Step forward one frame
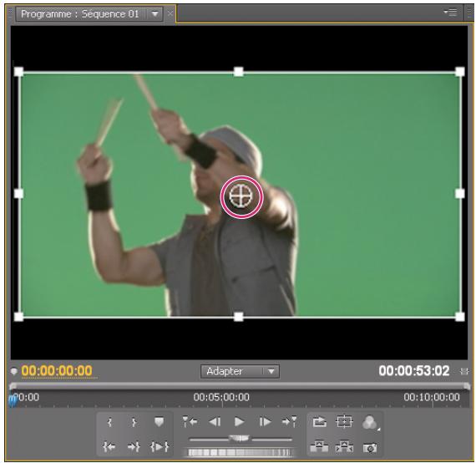This screenshot has height=463, width=476. pyautogui.click(x=265, y=422)
